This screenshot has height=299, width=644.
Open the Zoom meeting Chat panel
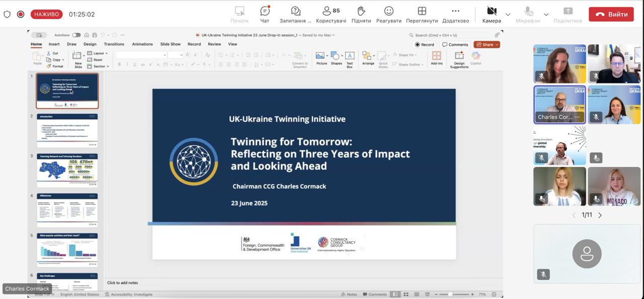(x=265, y=15)
